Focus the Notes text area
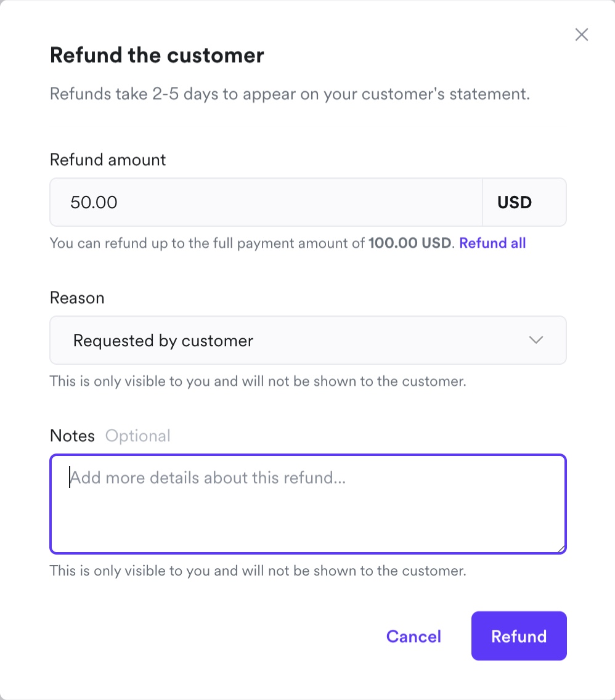The width and height of the screenshot is (615, 700). [308, 504]
